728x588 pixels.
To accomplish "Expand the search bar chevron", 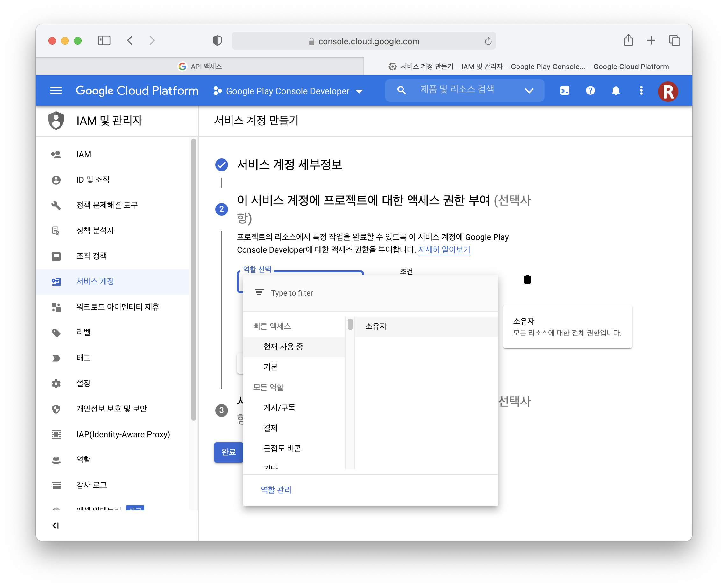I will tap(529, 90).
